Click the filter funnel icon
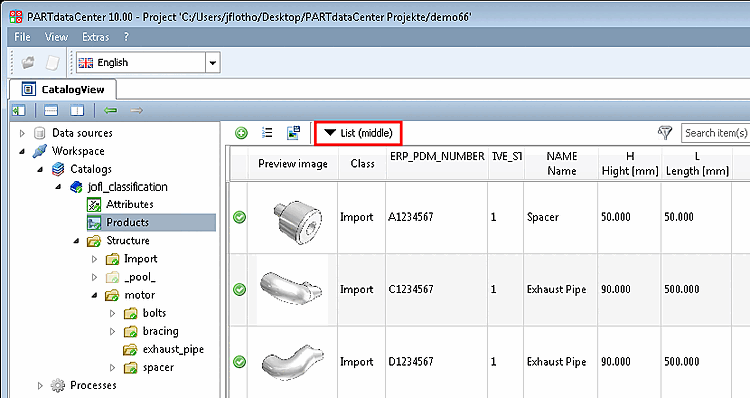The height and width of the screenshot is (398, 750). (x=665, y=133)
